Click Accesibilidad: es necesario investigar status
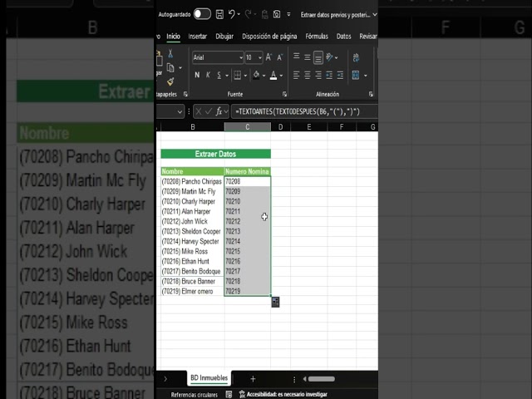 [283, 394]
